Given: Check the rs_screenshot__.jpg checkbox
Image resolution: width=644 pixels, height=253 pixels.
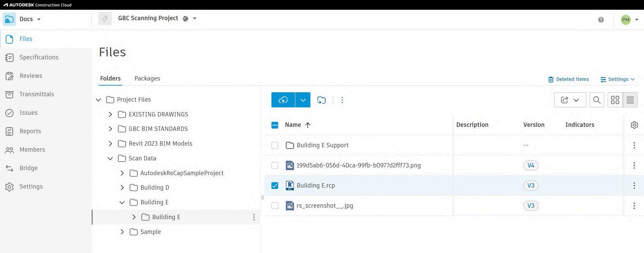Looking at the screenshot, I should click(x=275, y=206).
